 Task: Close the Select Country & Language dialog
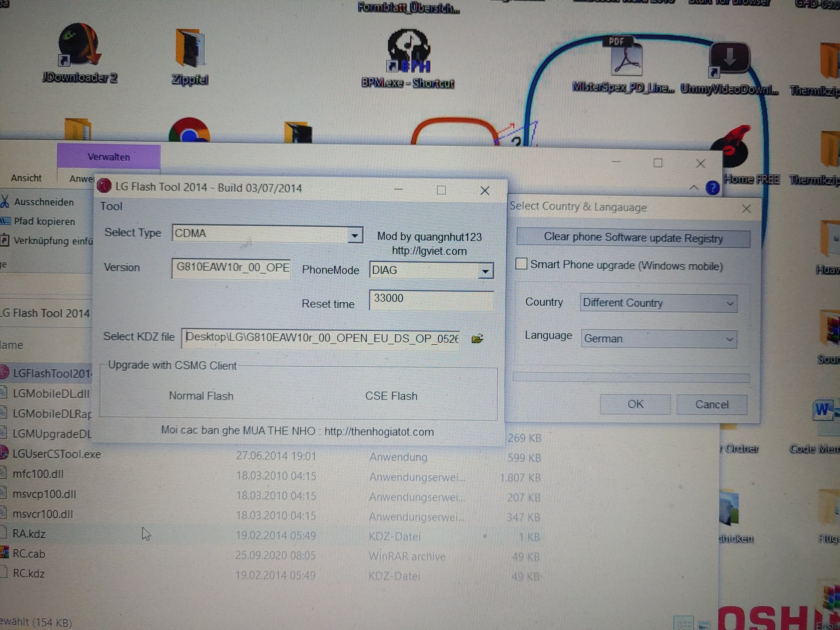coord(746,209)
